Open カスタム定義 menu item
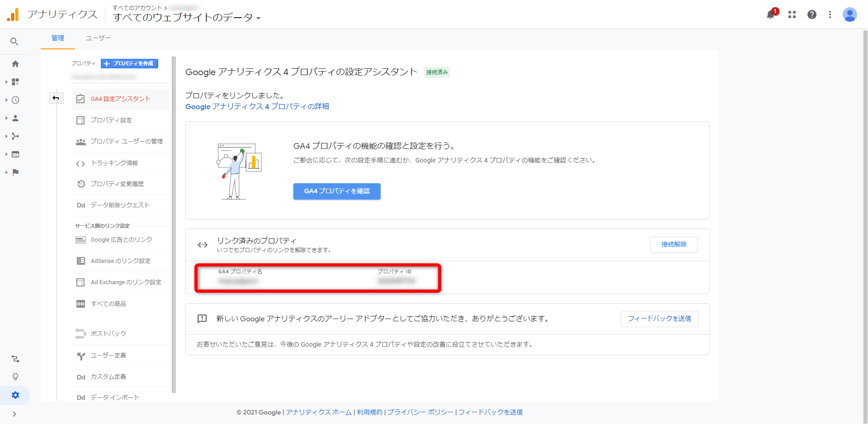The height and width of the screenshot is (424, 868). (x=120, y=377)
